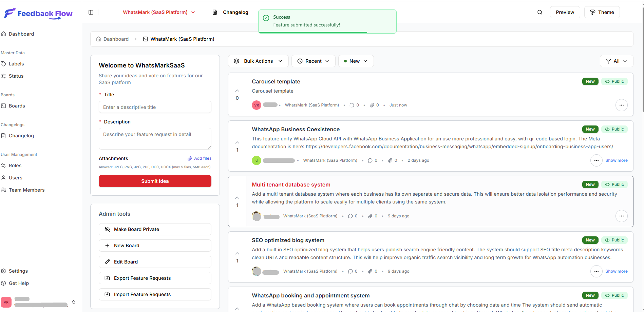Click the Title input field
This screenshot has width=644, height=312.
pos(155,107)
